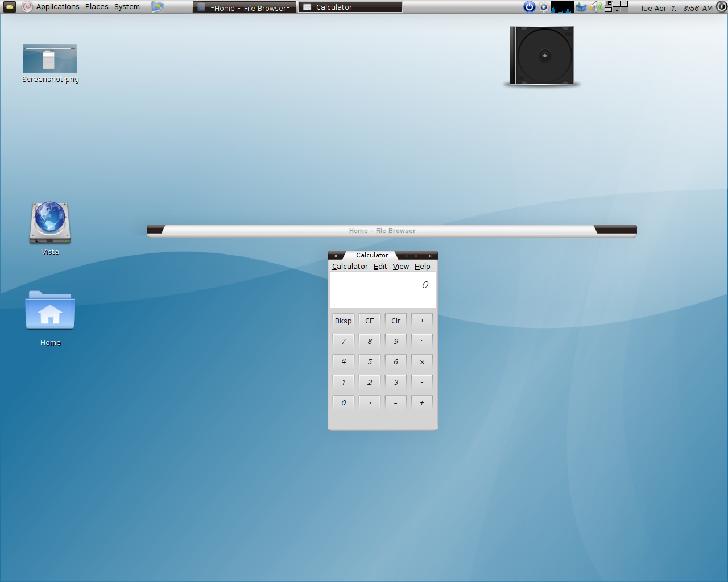Open the volume speaker applet
This screenshot has height=582, width=728.
click(595, 7)
